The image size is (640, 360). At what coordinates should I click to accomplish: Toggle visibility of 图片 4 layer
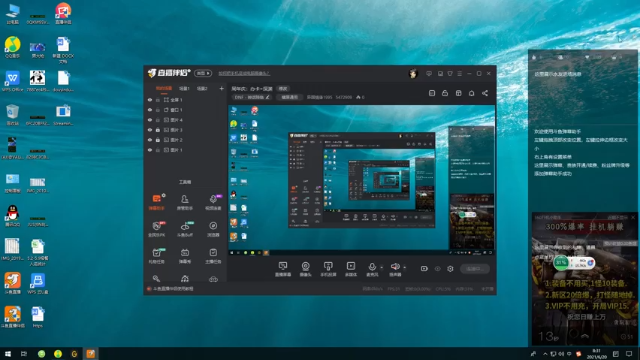[150, 120]
